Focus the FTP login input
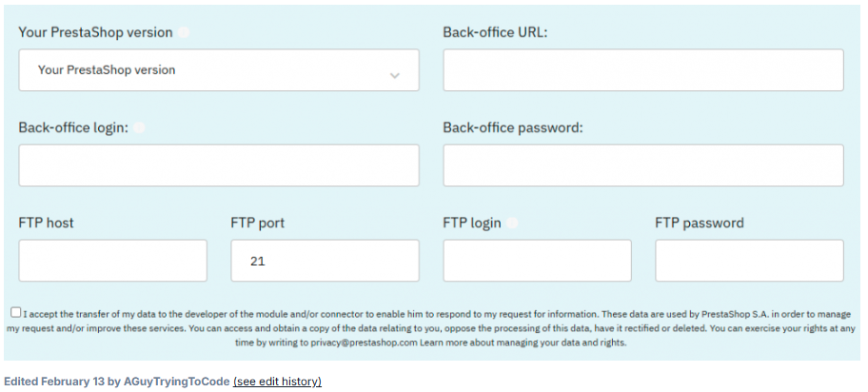Viewport: 868px width, 392px height. point(537,261)
